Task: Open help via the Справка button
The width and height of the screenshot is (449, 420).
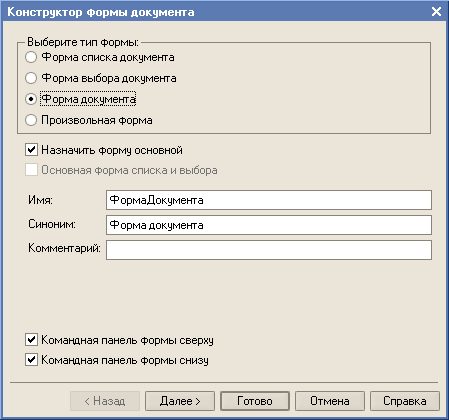Action: coord(405,401)
